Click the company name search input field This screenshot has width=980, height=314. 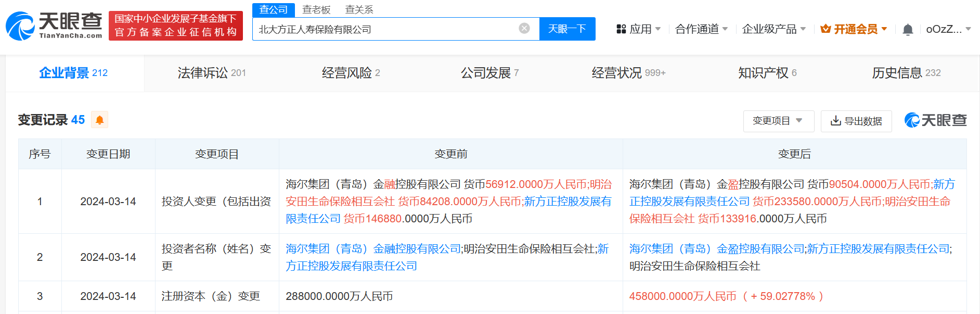[385, 29]
